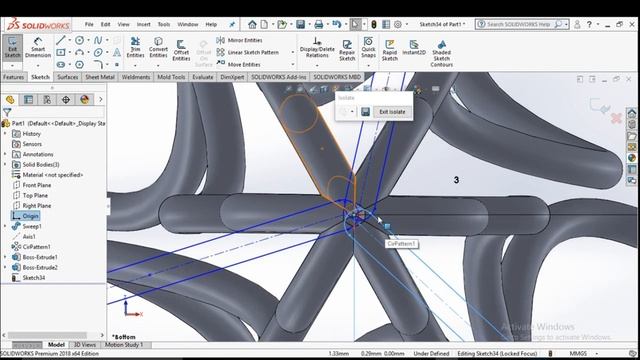Switch to the Sheet Metal tab
This screenshot has height=360, width=640.
100,77
